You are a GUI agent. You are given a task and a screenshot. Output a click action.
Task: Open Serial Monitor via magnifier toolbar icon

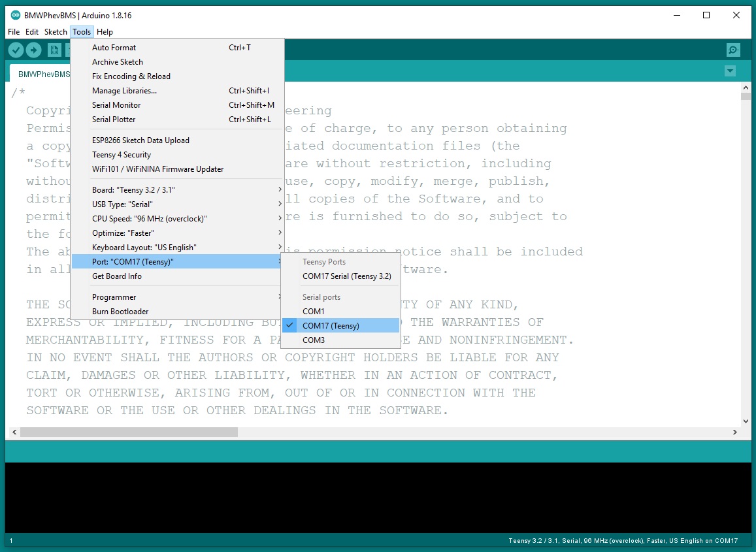pos(733,50)
